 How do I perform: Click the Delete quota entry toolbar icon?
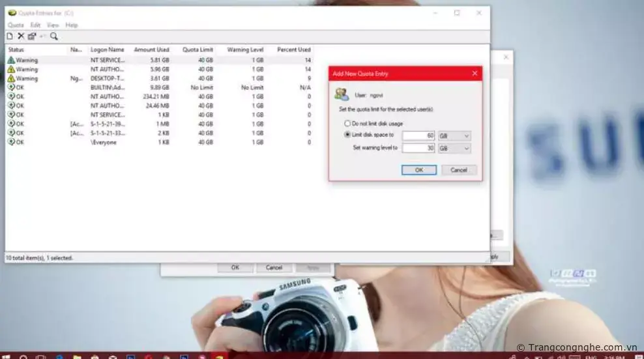click(x=21, y=36)
